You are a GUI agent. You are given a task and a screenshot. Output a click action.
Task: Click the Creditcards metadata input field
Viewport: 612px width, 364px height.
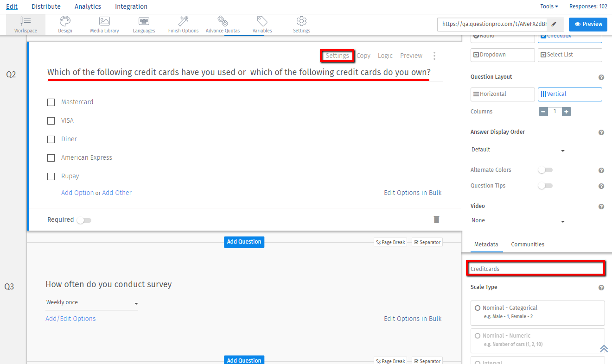click(535, 268)
